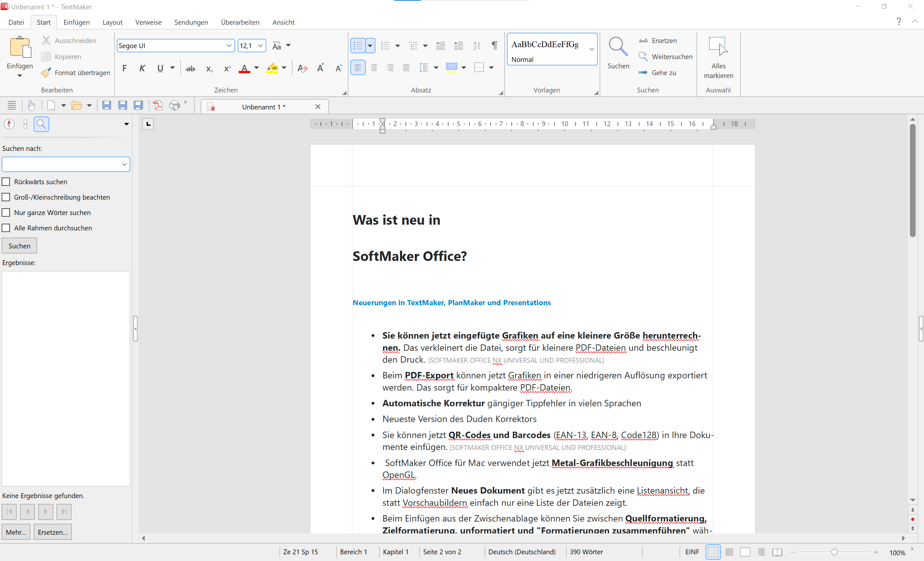924x561 pixels.
Task: Check Groß-/Kleinschreibung beachten option
Action: 6,197
